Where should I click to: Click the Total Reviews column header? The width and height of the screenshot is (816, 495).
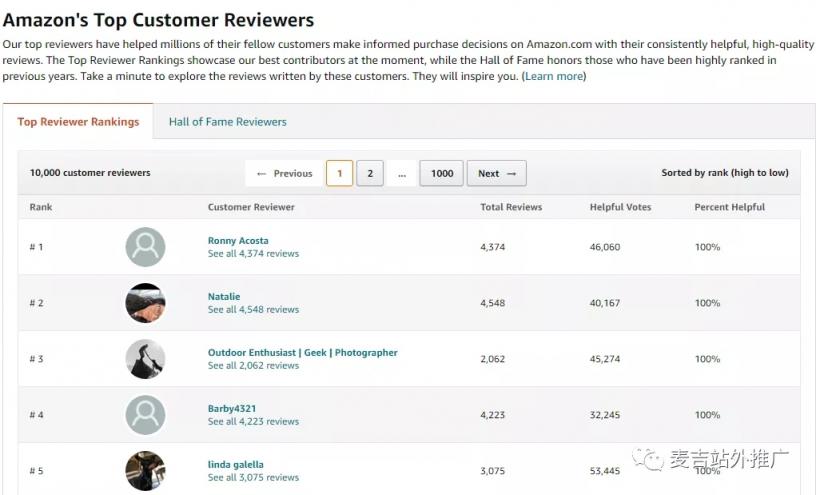pyautogui.click(x=511, y=207)
